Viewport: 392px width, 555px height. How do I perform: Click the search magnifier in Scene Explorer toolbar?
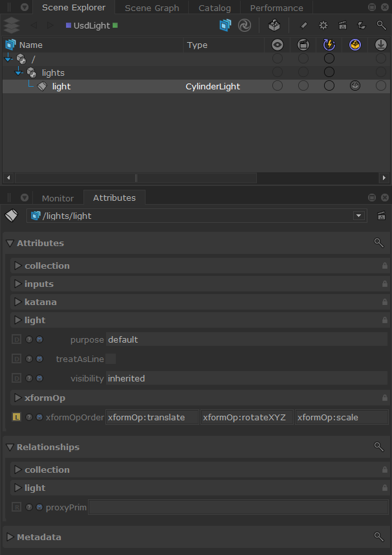click(381, 25)
